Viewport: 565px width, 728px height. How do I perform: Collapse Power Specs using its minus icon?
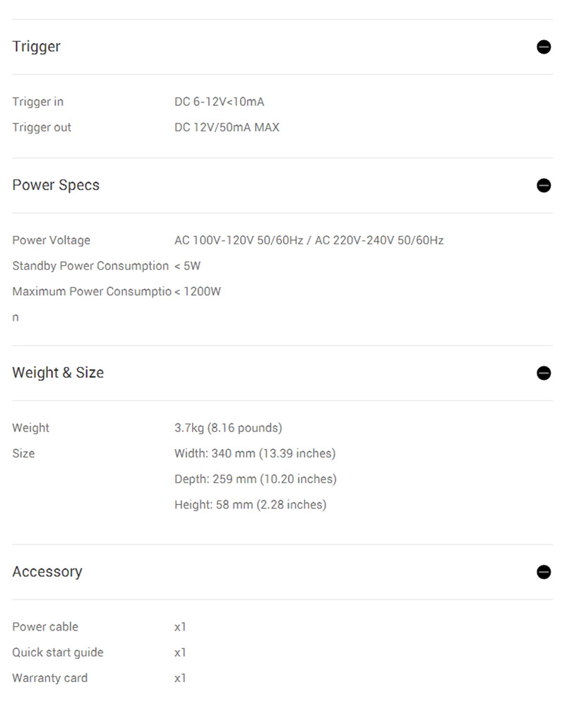click(x=544, y=186)
